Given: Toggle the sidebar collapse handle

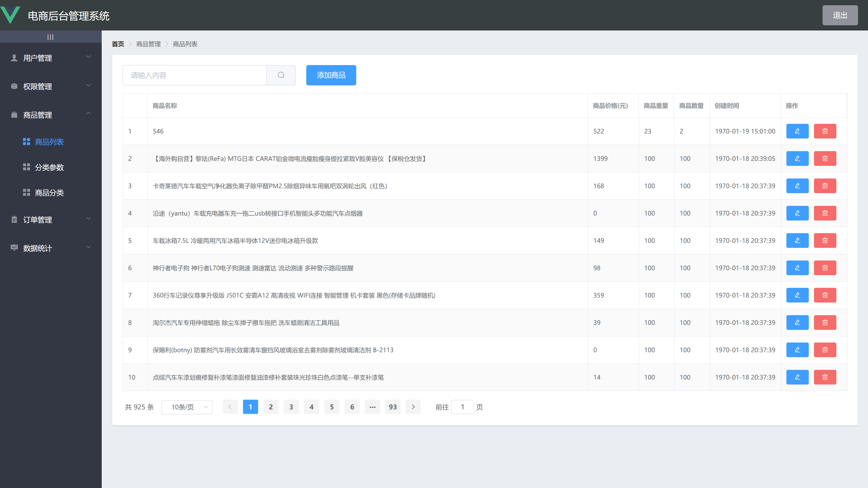Looking at the screenshot, I should 51,36.
